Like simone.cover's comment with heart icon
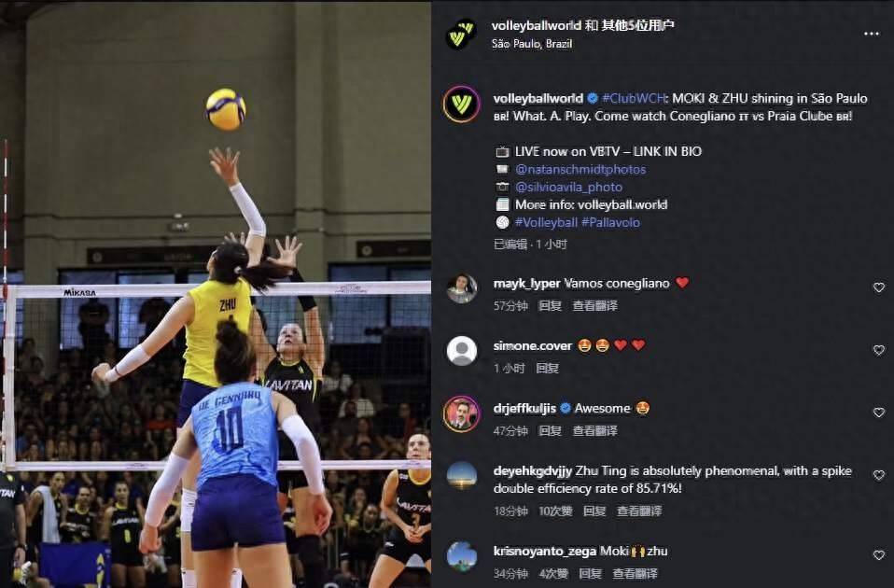 pyautogui.click(x=879, y=350)
